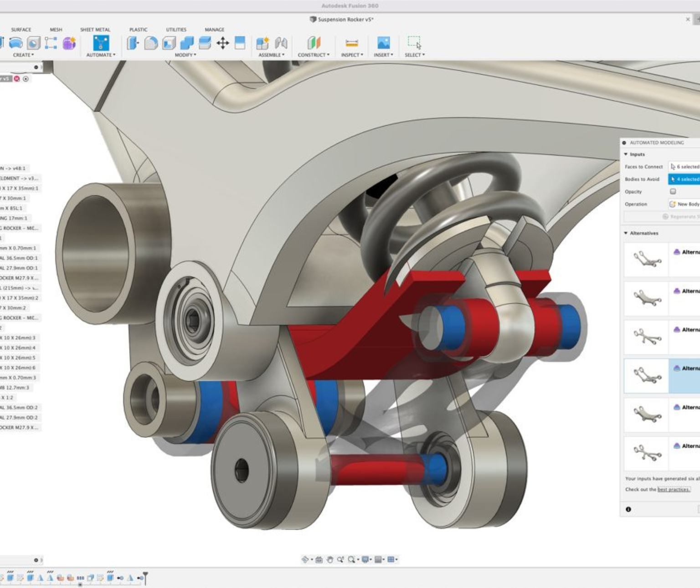Select the Pan hand tool in navigation bar
Screen dimensions: 700x588
point(329,559)
